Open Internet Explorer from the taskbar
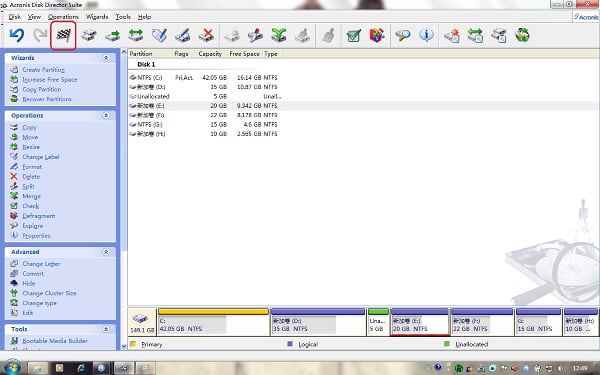 click(81, 368)
